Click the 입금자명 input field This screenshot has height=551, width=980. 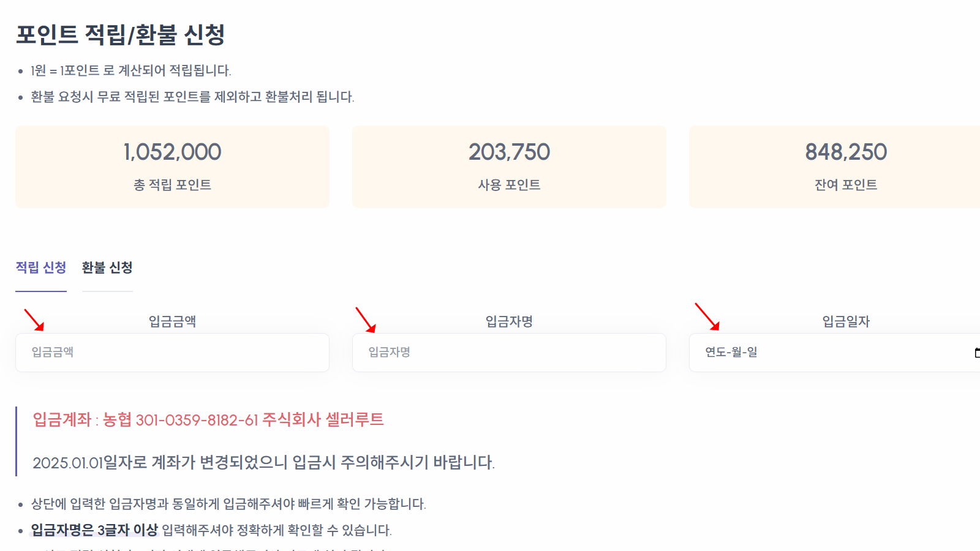(x=508, y=352)
